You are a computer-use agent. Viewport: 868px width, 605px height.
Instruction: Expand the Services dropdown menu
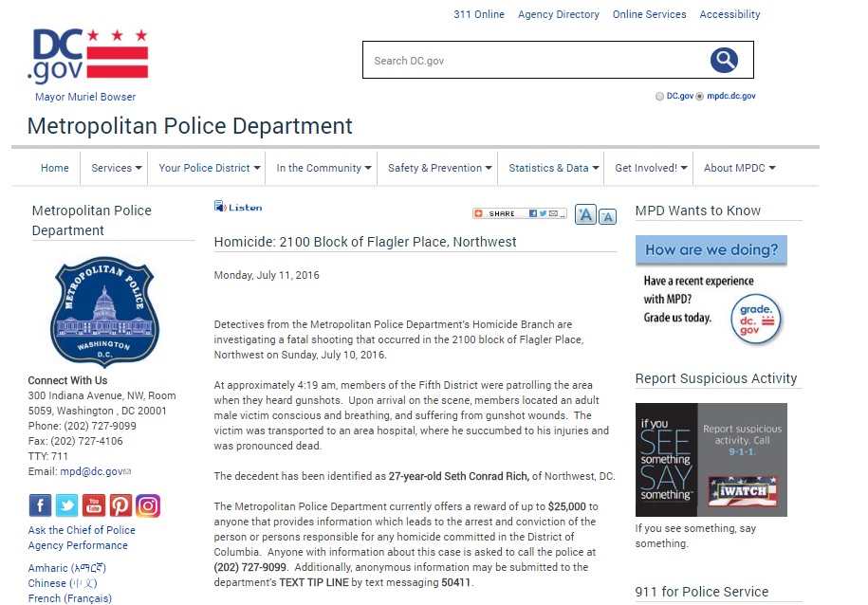pos(116,168)
